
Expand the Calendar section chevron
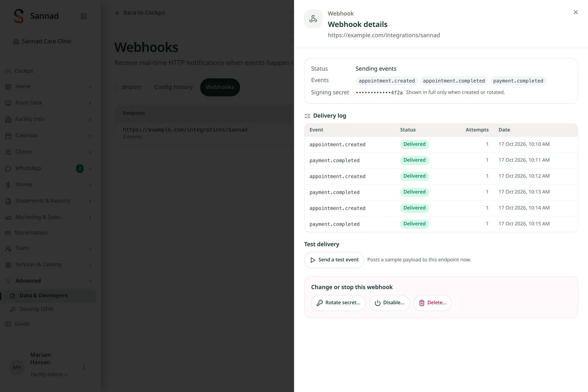tap(90, 136)
